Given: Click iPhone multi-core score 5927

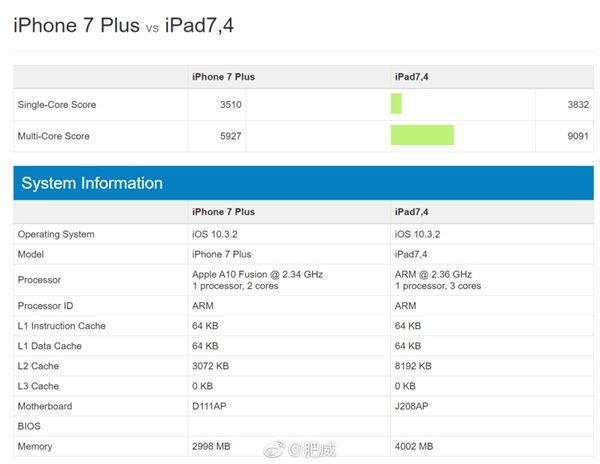Looking at the screenshot, I should pos(230,136).
